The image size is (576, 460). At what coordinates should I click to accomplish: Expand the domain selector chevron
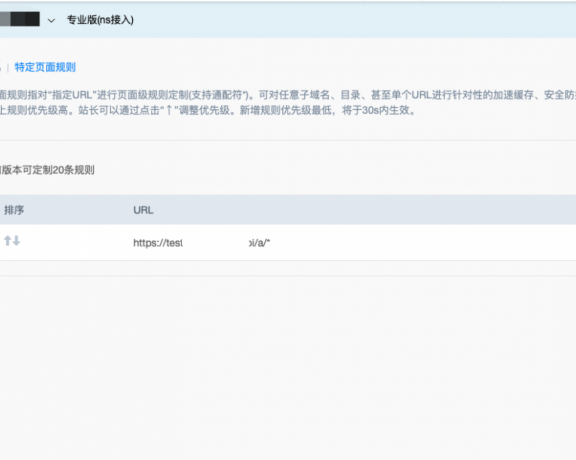pos(51,21)
